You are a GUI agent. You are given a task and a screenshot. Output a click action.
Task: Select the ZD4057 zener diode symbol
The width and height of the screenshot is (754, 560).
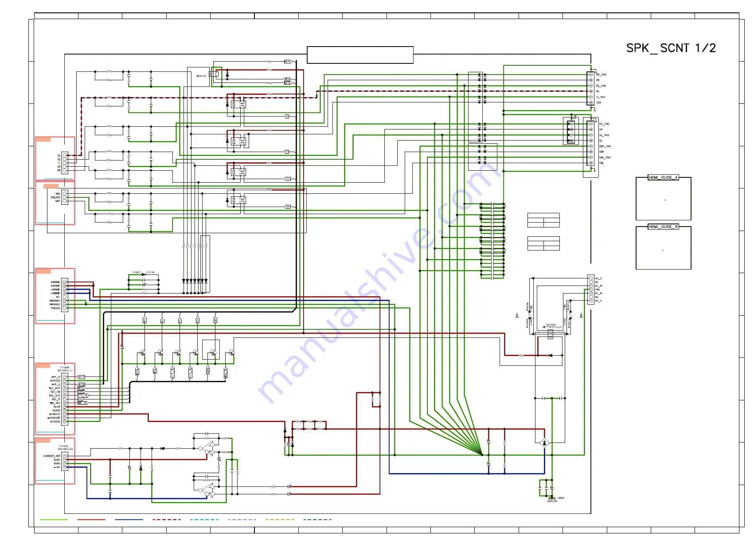coord(143,275)
